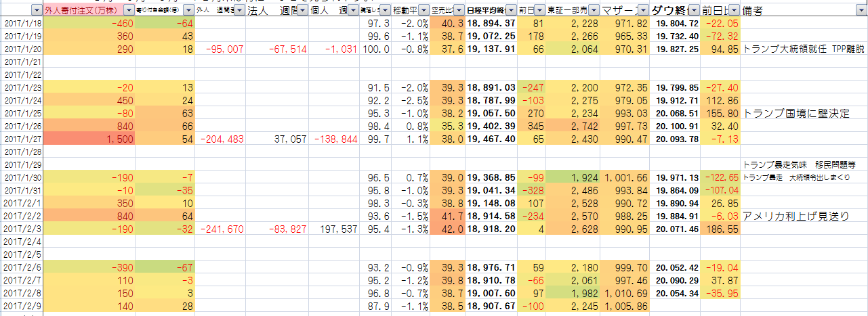This screenshot has height=316, width=868.
Task: Click the ダウ終値 column filter arrow
Action: pos(694,11)
